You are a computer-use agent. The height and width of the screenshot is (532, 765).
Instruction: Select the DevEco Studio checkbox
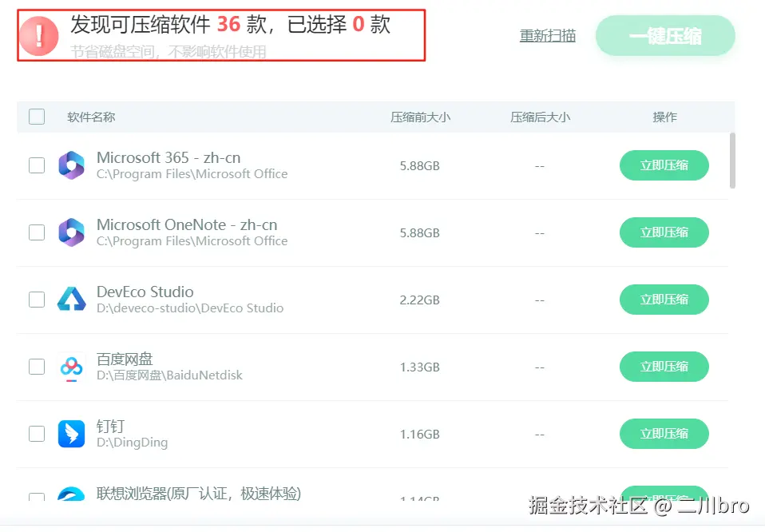click(37, 300)
